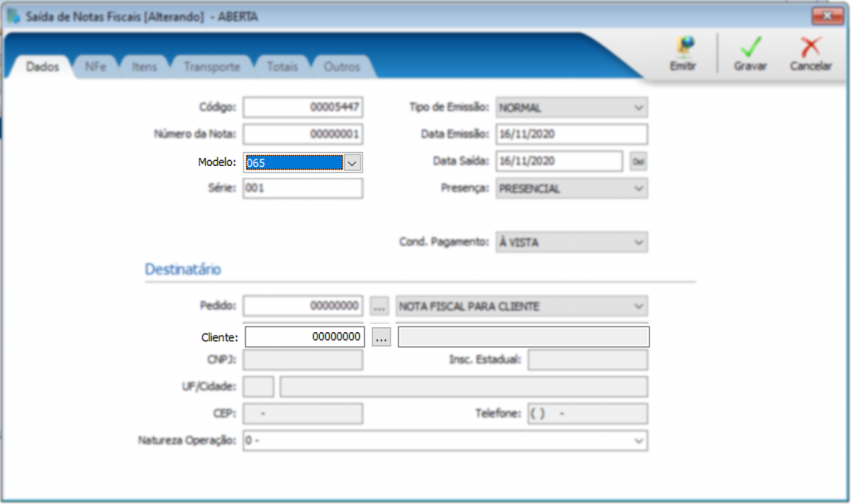Screen dimensions: 851x504
Task: Close the Saída de Notas Fiscais window
Action: (827, 17)
